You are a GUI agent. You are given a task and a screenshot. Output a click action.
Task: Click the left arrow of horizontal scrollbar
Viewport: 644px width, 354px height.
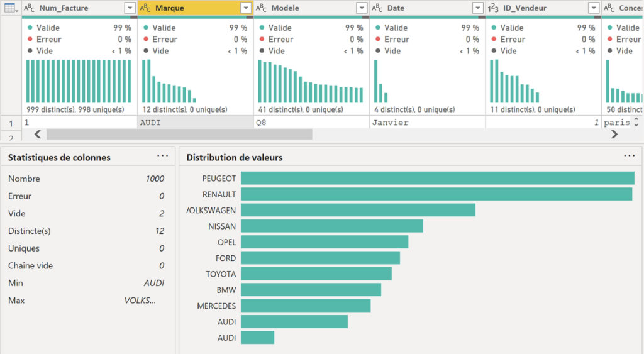pyautogui.click(x=37, y=135)
